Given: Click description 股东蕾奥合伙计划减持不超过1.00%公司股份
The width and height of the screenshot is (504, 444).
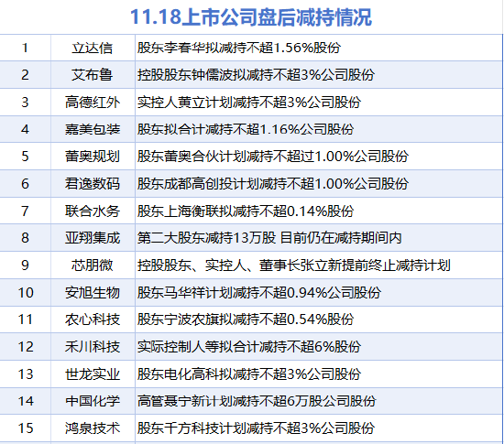Looking at the screenshot, I should pos(273,157).
